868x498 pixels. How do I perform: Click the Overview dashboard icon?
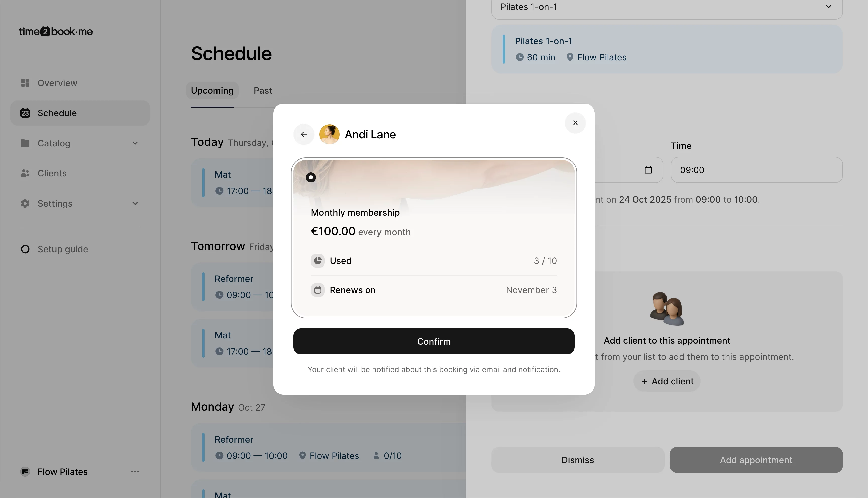pyautogui.click(x=25, y=83)
